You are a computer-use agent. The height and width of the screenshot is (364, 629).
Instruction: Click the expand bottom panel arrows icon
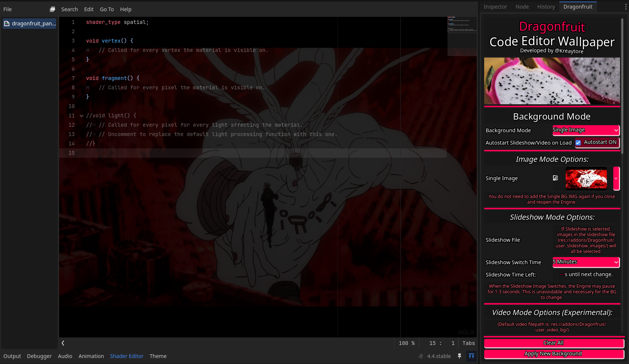coord(471,356)
